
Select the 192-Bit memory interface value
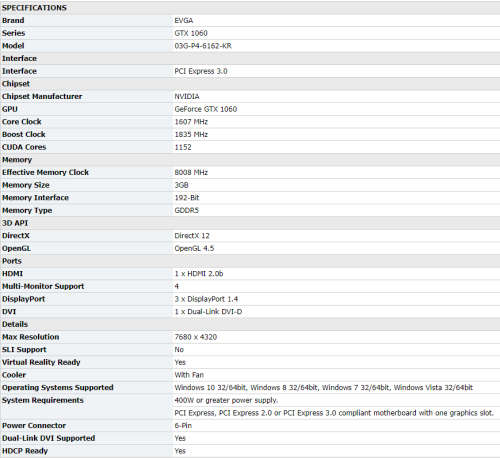187,198
